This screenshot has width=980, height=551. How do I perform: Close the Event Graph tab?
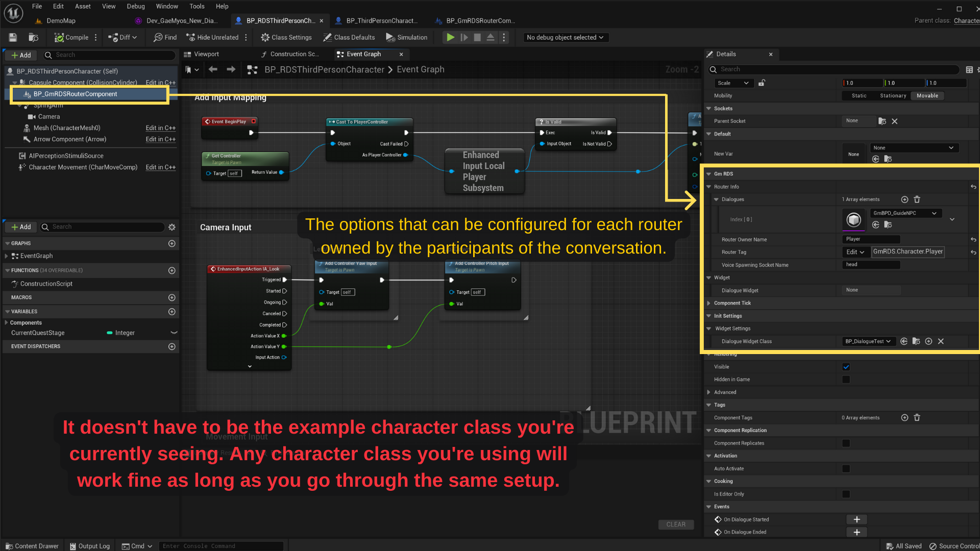tap(401, 54)
